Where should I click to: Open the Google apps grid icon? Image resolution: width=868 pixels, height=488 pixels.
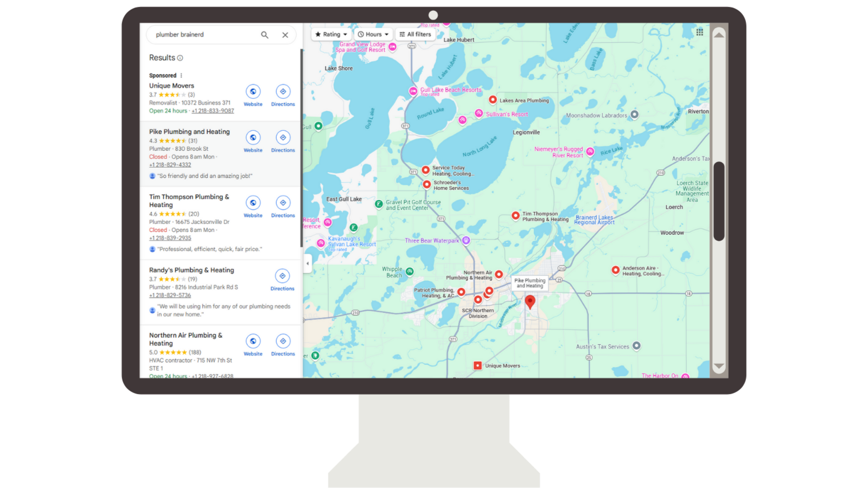click(699, 33)
